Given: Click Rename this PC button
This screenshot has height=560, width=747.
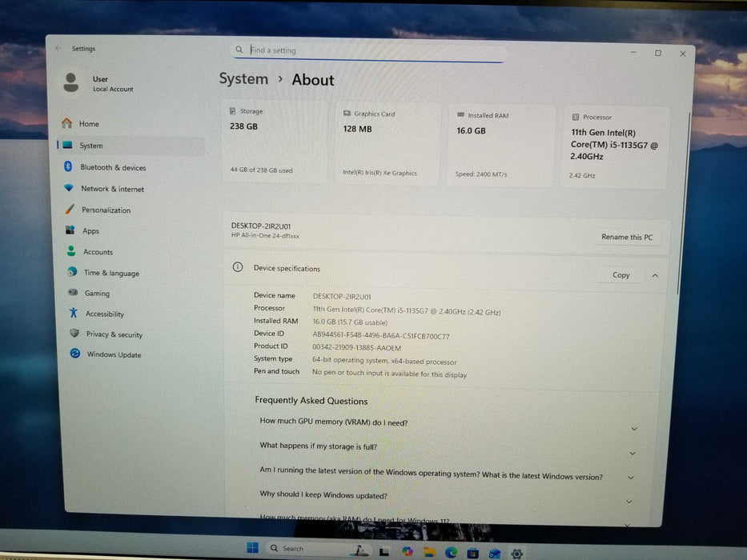Looking at the screenshot, I should click(627, 237).
